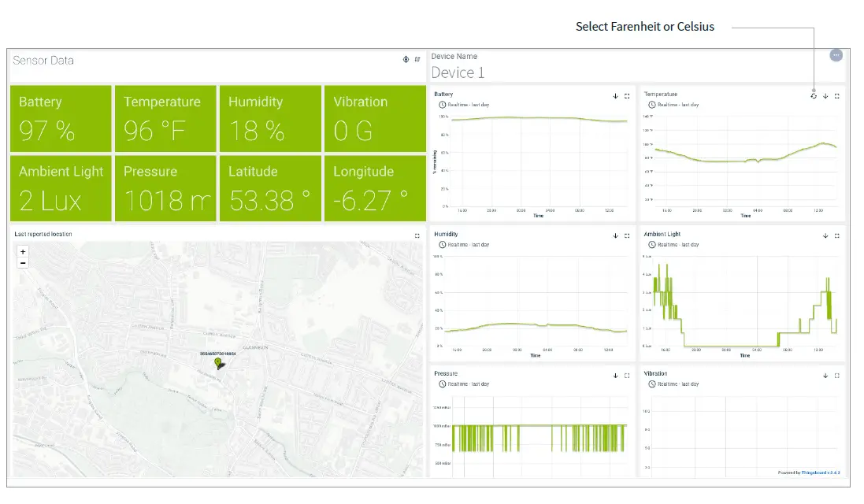Zoom out on the map
The image size is (864, 504).
coord(23,263)
